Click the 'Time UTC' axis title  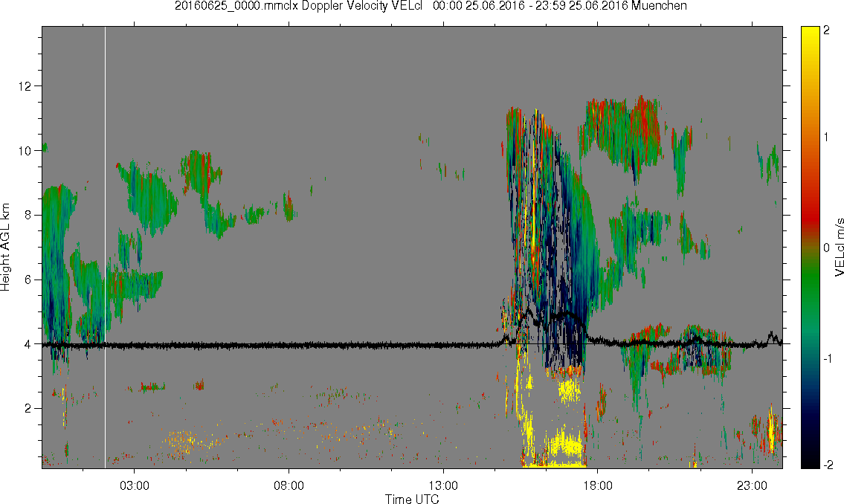pyautogui.click(x=412, y=499)
